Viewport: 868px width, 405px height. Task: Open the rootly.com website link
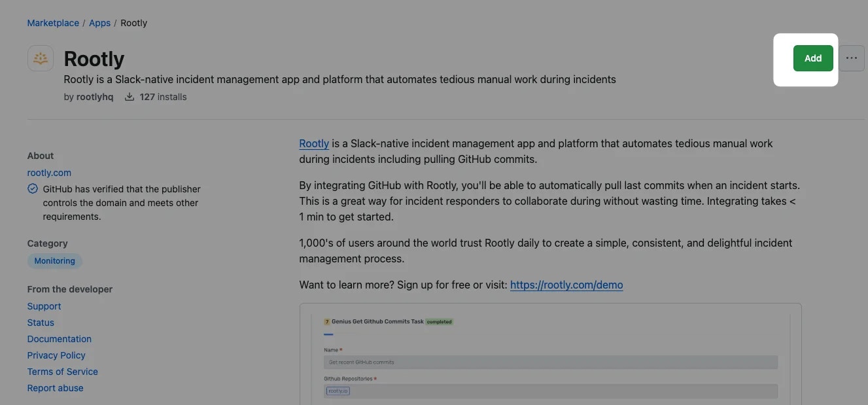[x=49, y=173]
